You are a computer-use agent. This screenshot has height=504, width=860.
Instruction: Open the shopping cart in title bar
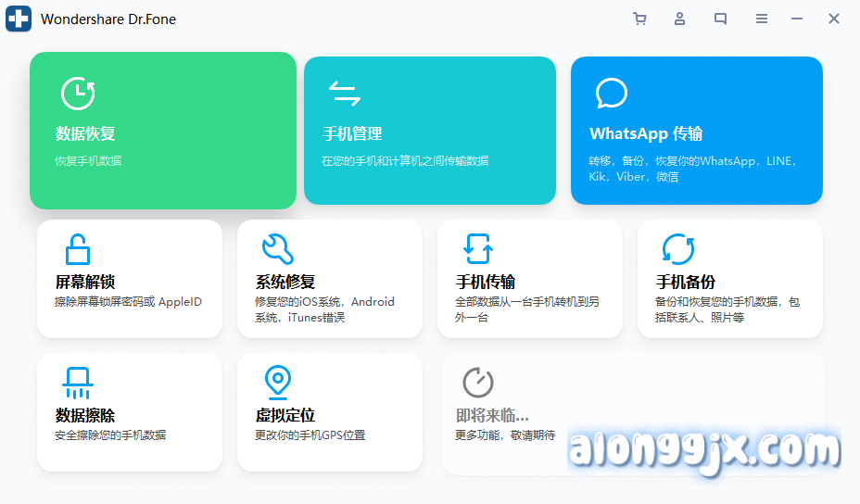(x=639, y=19)
